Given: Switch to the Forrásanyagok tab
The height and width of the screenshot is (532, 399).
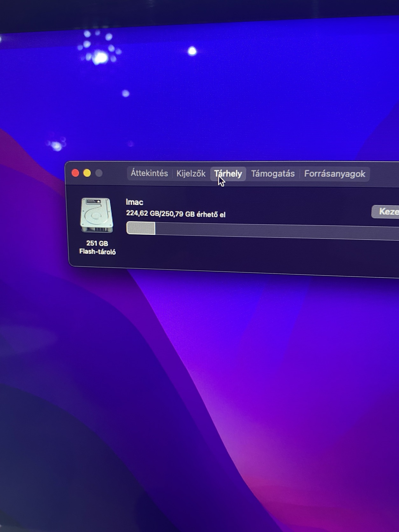Looking at the screenshot, I should pyautogui.click(x=334, y=174).
